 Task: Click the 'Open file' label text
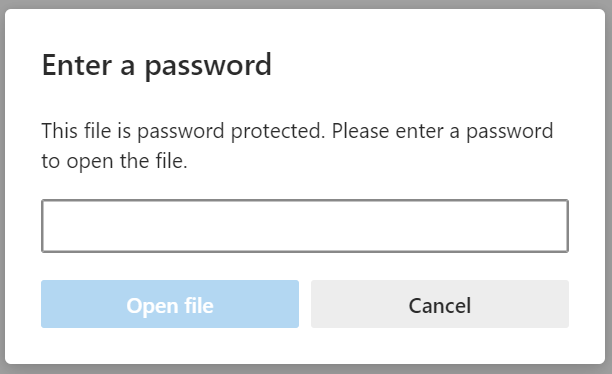click(170, 305)
